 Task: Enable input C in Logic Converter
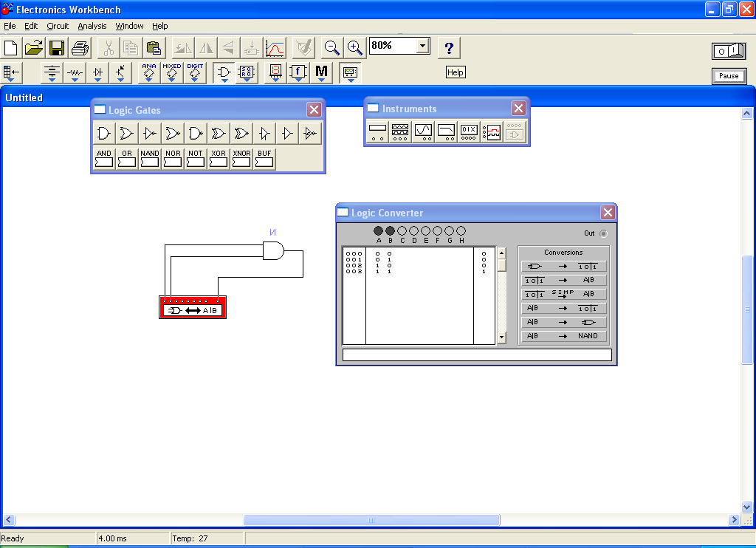[402, 230]
